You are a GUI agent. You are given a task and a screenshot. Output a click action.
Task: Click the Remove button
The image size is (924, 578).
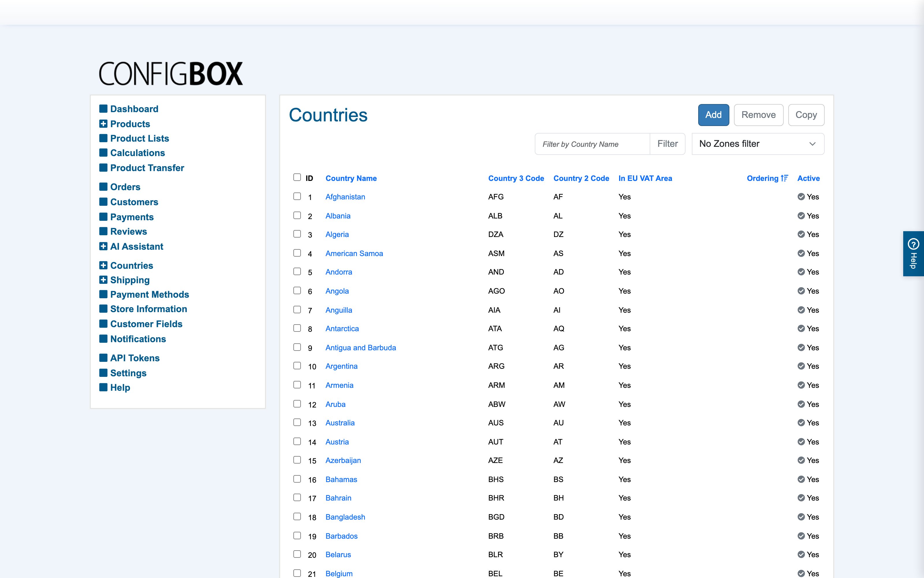click(758, 115)
